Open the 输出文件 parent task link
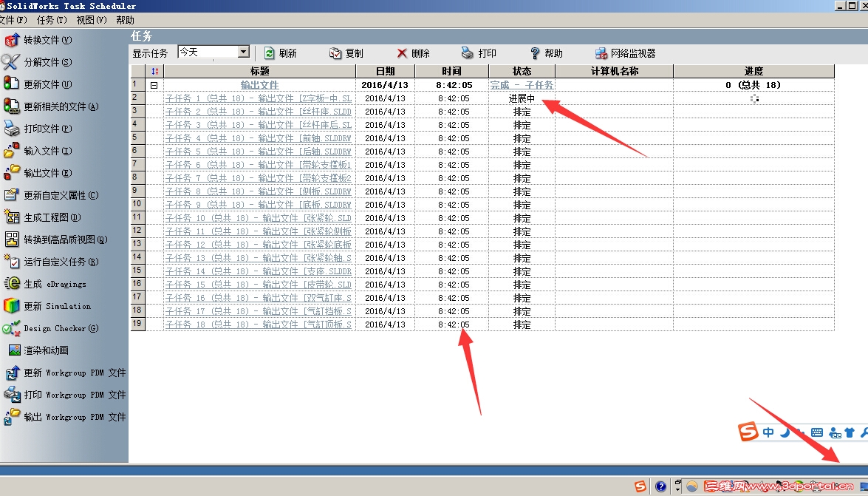The image size is (868, 496). [x=259, y=85]
